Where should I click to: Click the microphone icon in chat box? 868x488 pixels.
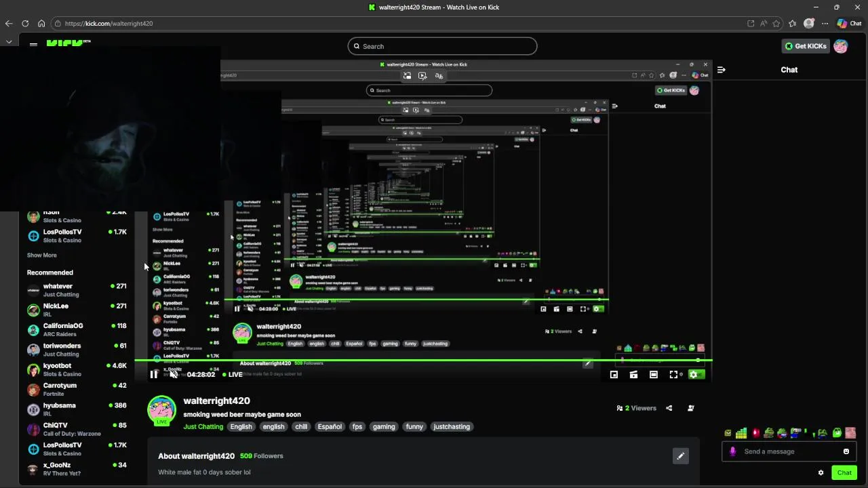(732, 451)
